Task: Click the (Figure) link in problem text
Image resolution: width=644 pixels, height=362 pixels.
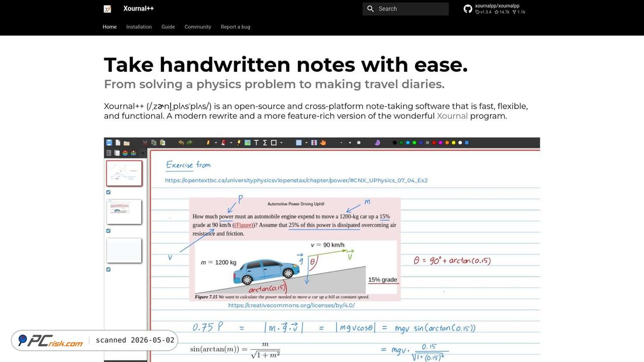Action: pos(244,225)
